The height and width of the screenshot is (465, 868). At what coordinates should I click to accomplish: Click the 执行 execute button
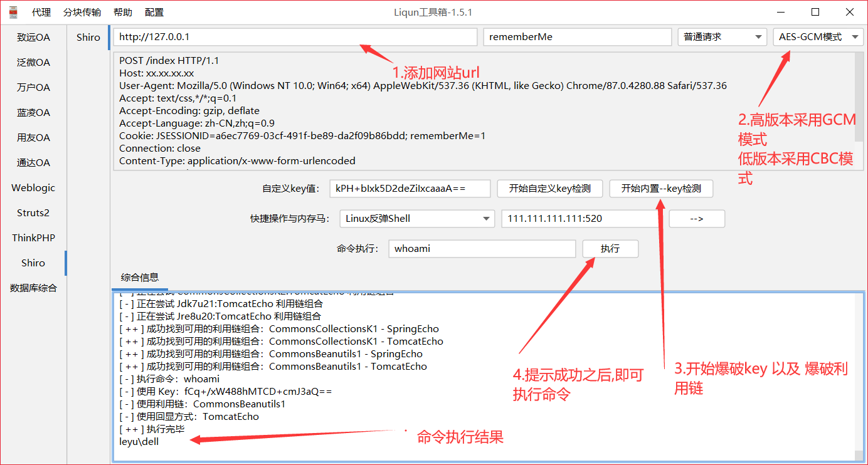click(x=610, y=249)
